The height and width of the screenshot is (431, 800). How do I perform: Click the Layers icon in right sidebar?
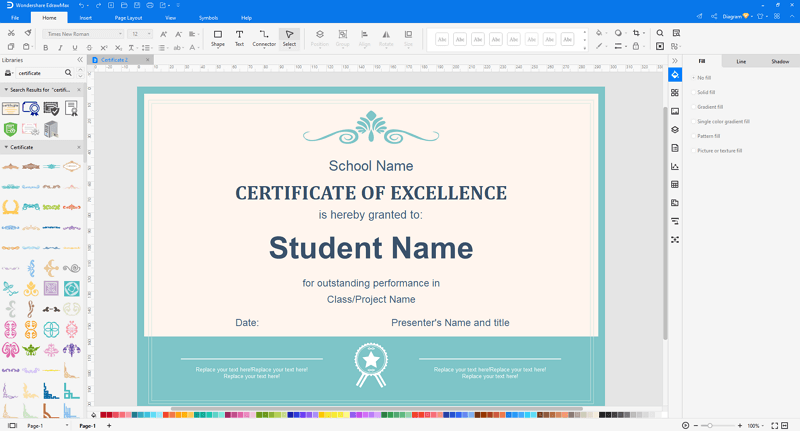click(x=675, y=130)
